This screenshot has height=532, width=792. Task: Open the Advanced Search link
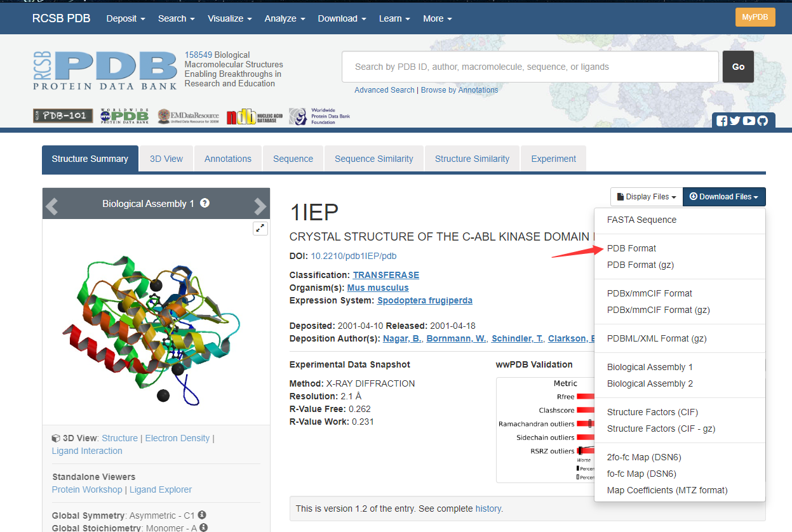[x=384, y=90]
